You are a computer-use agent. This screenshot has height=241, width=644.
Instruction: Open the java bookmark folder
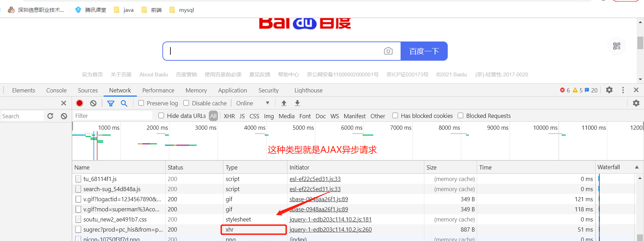pyautogui.click(x=124, y=10)
